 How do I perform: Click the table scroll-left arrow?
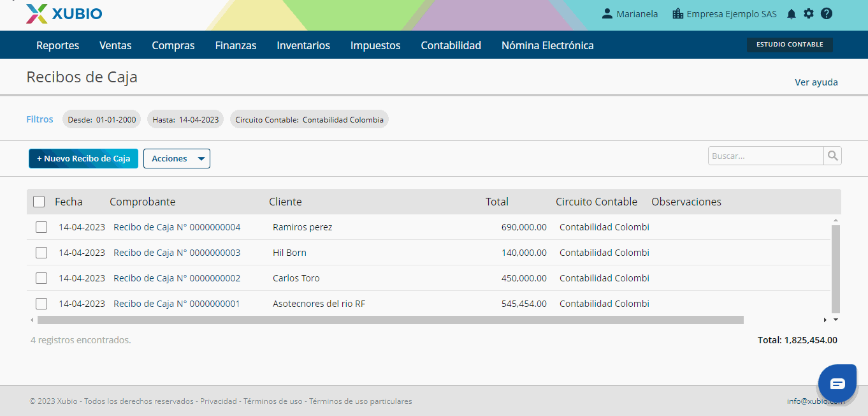pos(33,320)
